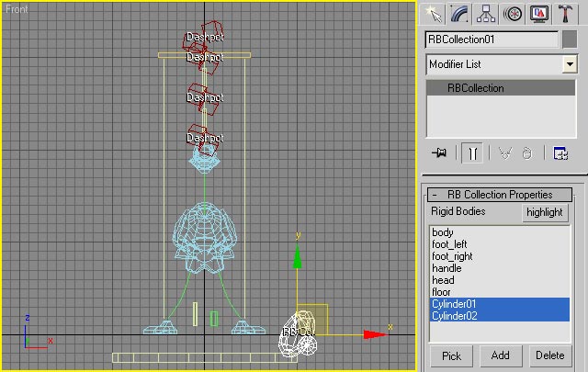Click the highlight button
This screenshot has height=372, width=588.
[545, 212]
